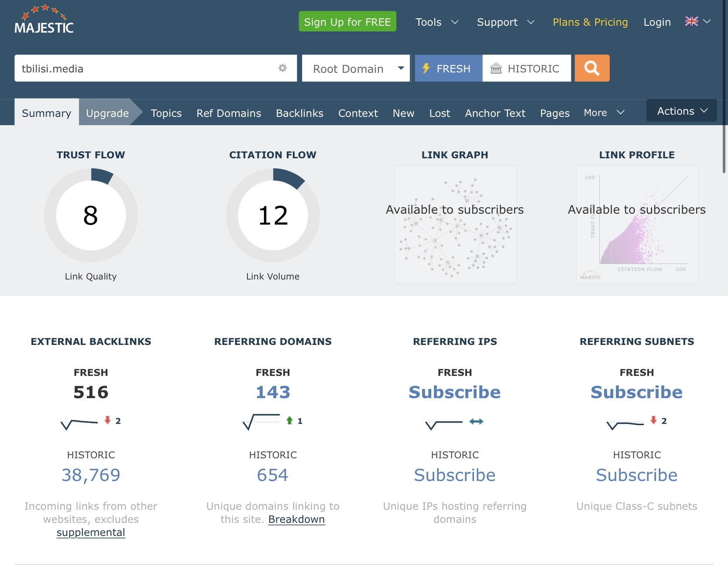Click the Referring Domains trend sparkline
The width and height of the screenshot is (728, 573).
tap(261, 422)
